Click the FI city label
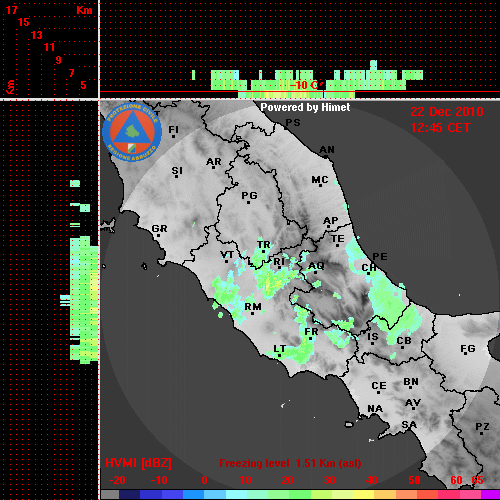The image size is (500, 500). click(x=173, y=129)
